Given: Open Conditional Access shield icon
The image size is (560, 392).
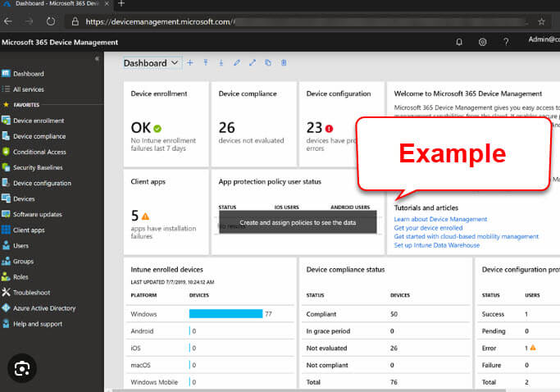Looking at the screenshot, I should (x=6, y=152).
